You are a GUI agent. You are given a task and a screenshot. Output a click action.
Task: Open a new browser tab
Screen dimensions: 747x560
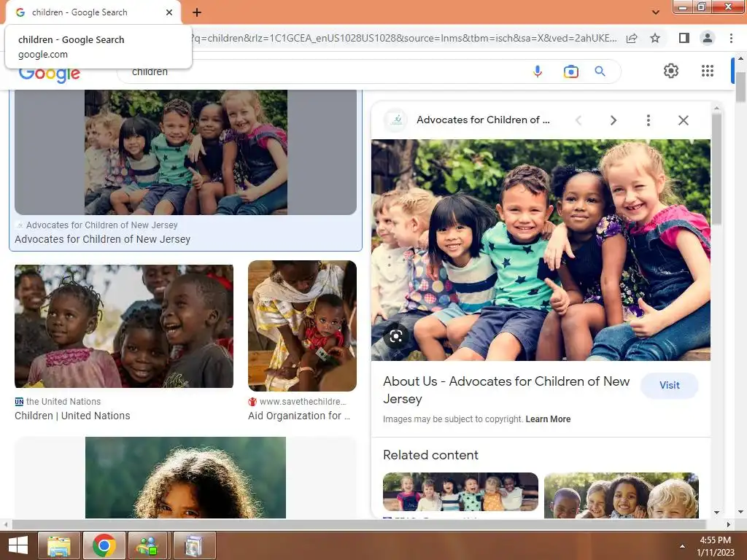tap(197, 12)
